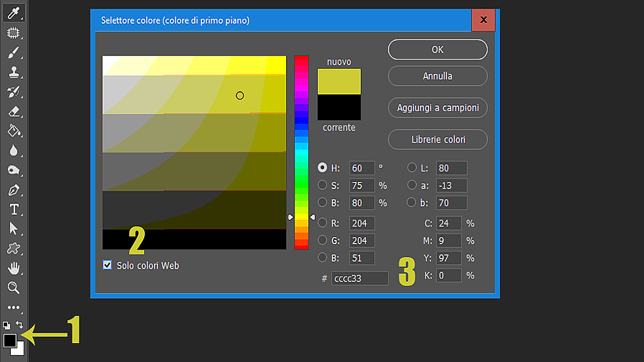
Task: Select the Zoom tool
Action: coord(13,288)
